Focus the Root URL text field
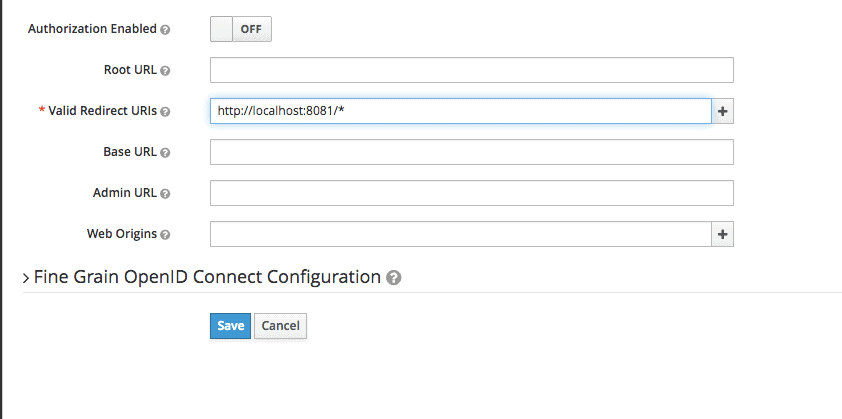This screenshot has width=842, height=419. (471, 70)
